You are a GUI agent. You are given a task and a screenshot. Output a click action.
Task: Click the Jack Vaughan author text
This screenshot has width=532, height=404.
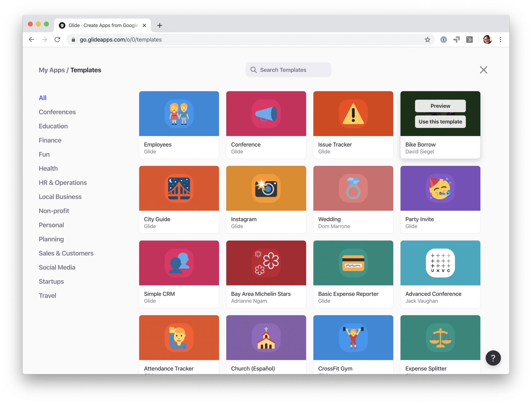(x=421, y=301)
